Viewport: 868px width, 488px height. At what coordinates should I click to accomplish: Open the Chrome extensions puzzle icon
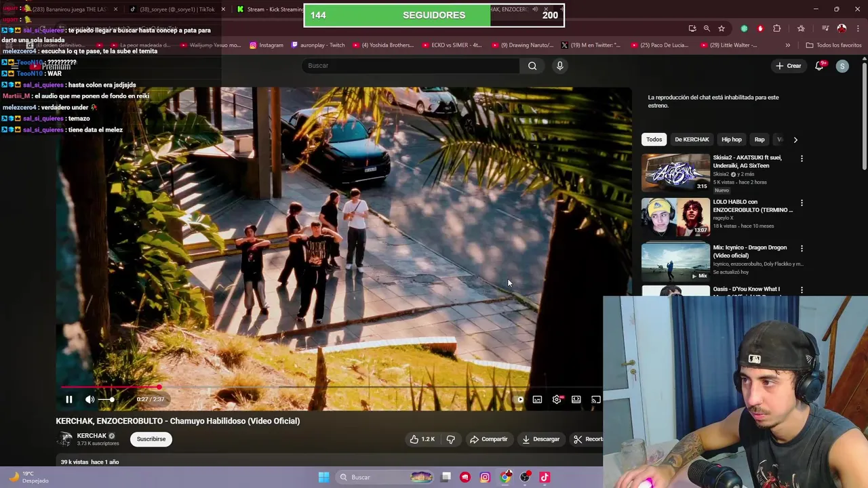[777, 28]
